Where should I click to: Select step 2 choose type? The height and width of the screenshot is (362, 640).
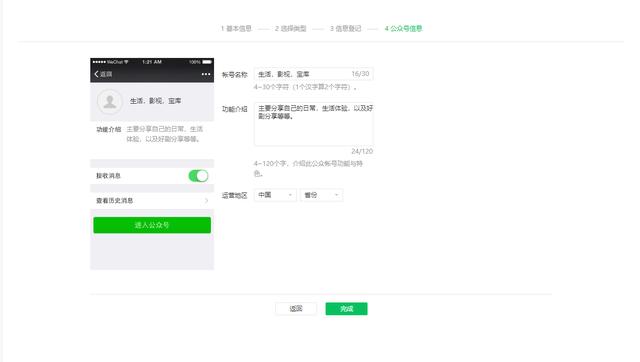(x=291, y=29)
